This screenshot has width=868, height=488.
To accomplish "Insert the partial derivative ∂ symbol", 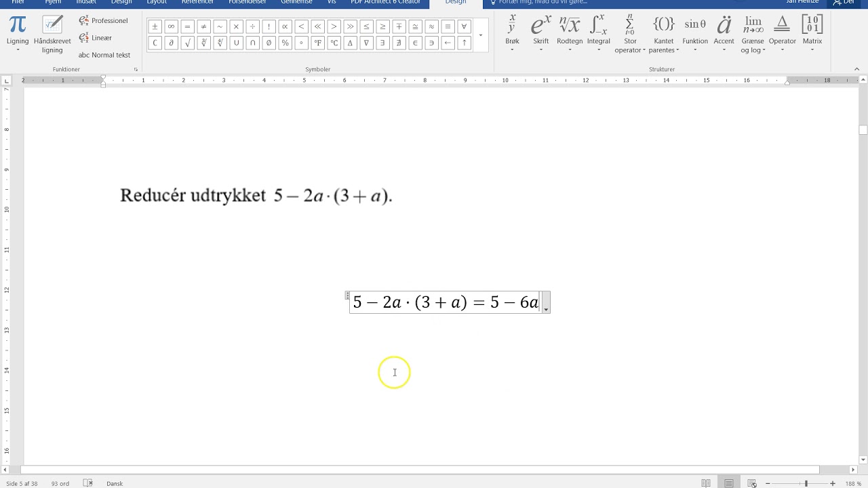I will coord(171,43).
